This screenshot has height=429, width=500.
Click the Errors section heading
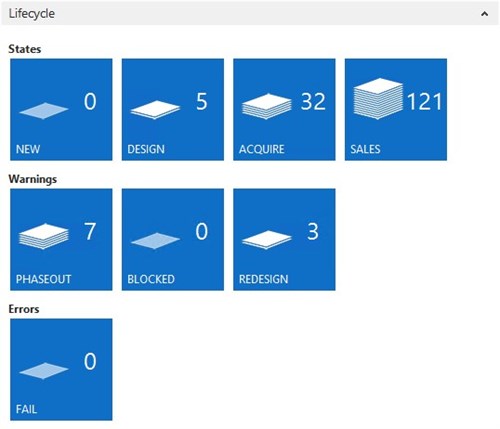tap(24, 309)
